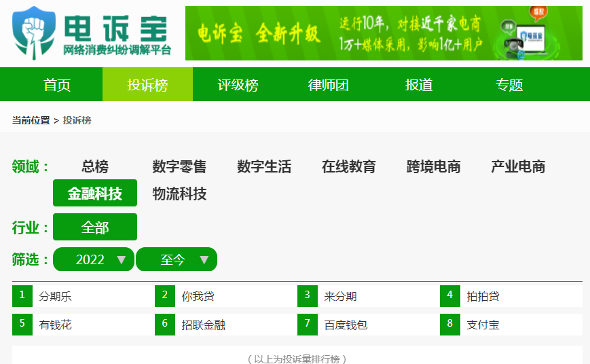Click the 电诉宝 shield fist logo
This screenshot has height=364, width=590.
click(34, 33)
